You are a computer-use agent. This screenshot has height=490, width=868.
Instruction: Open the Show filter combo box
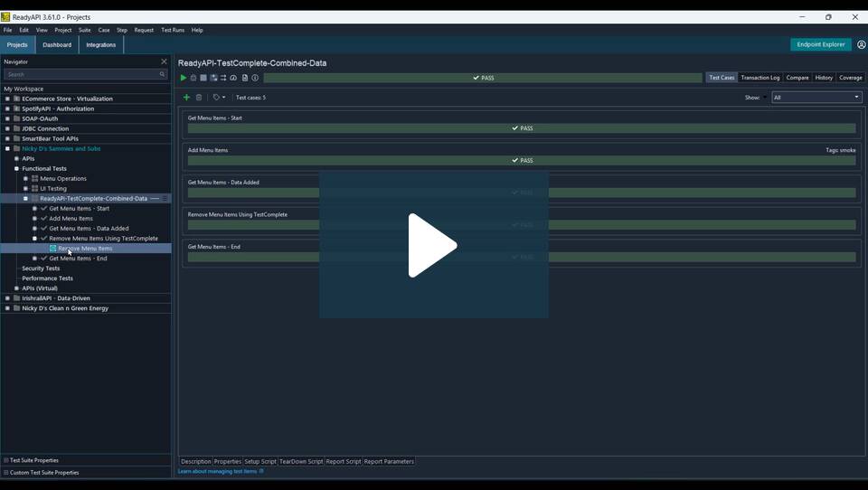tap(816, 98)
